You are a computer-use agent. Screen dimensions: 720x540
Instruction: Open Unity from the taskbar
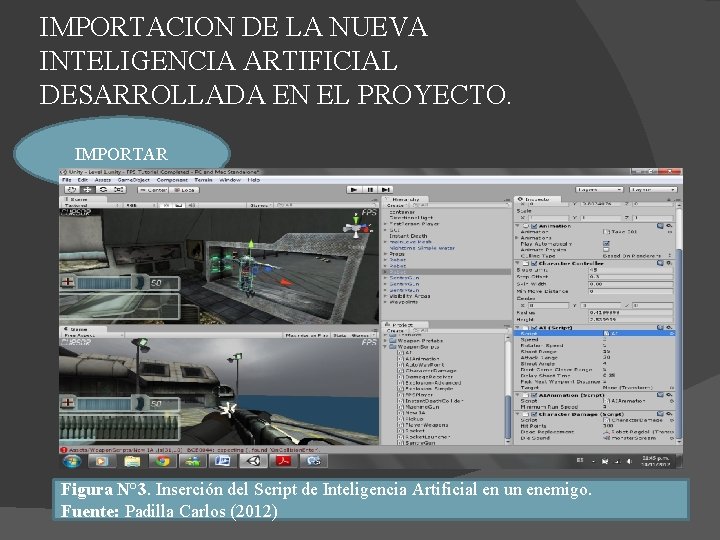253,461
